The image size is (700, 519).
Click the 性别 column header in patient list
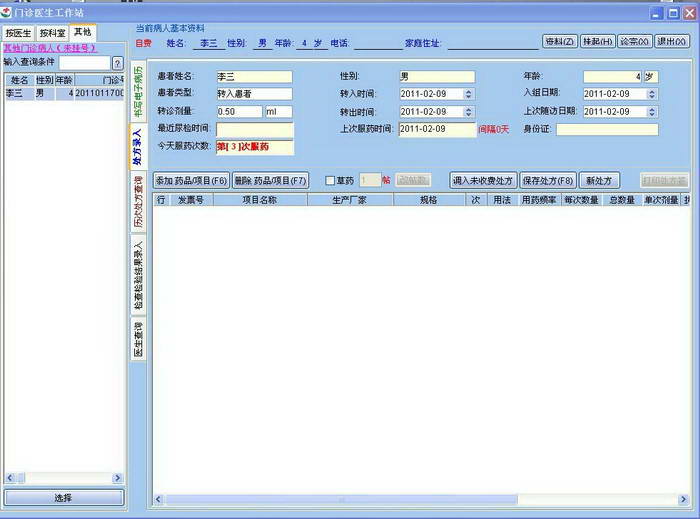pos(45,80)
